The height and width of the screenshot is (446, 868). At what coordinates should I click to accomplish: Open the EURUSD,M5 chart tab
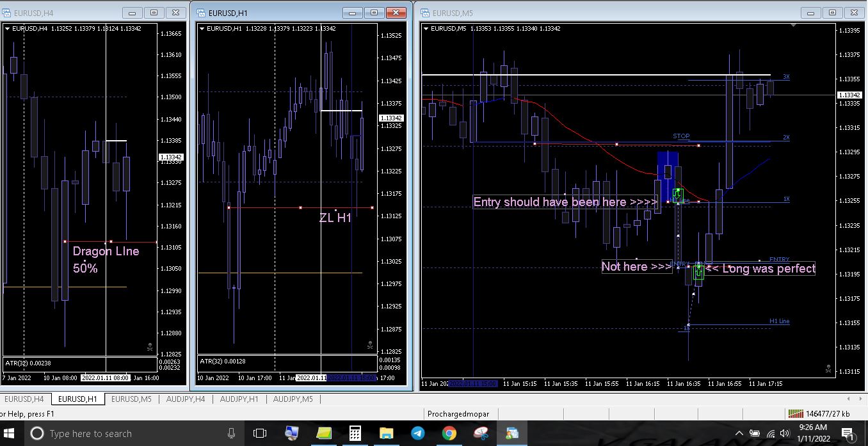pos(131,399)
